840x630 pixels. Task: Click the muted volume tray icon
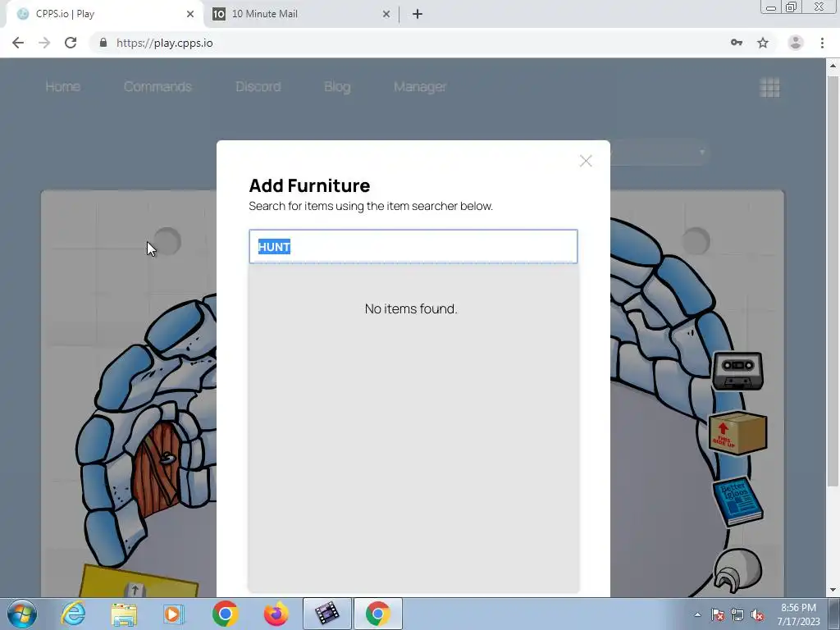point(757,615)
